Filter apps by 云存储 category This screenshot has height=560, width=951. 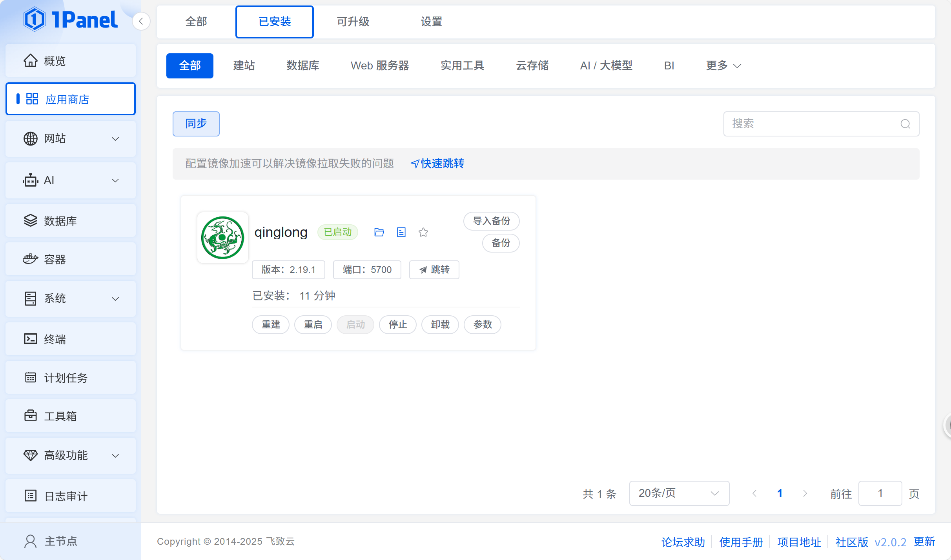532,65
